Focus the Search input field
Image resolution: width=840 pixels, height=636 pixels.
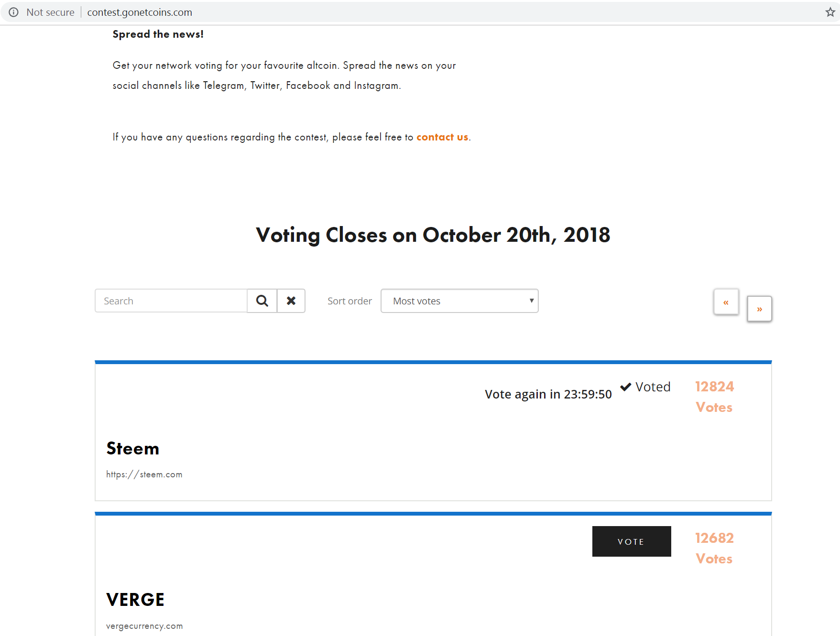(171, 301)
